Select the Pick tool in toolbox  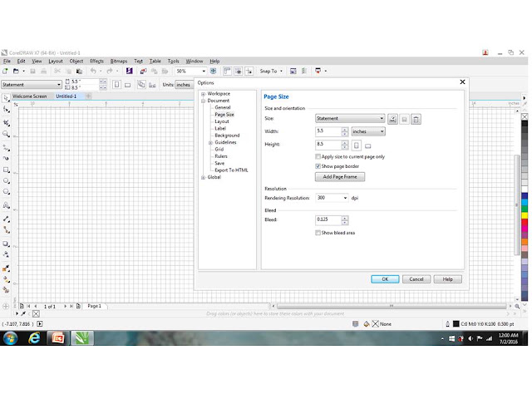pos(6,98)
